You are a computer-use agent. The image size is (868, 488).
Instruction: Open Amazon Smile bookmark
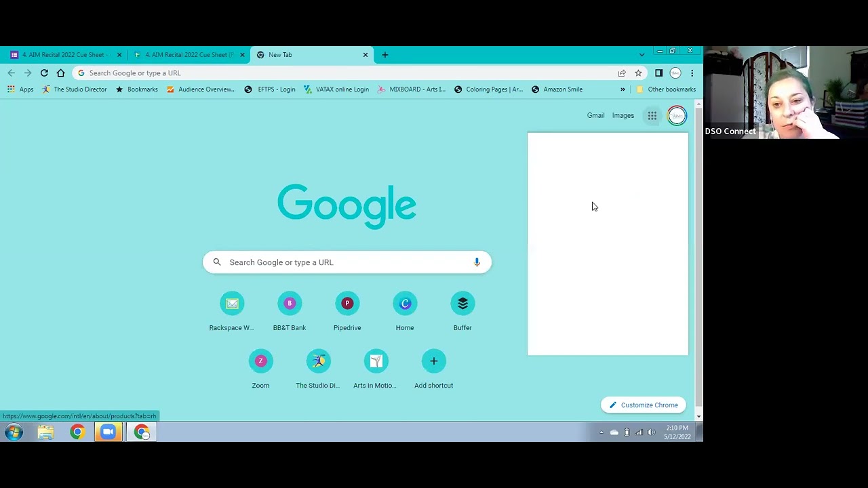pos(557,89)
